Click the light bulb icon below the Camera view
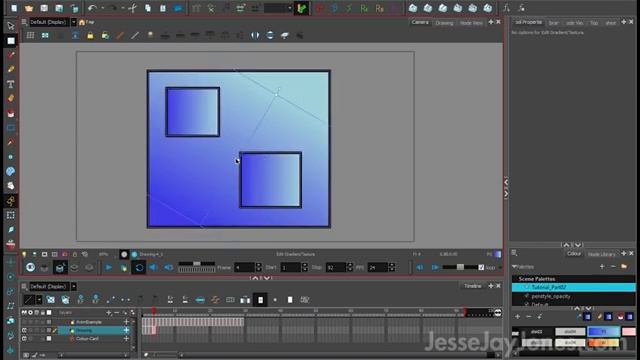The width and height of the screenshot is (640, 360). click(24, 254)
